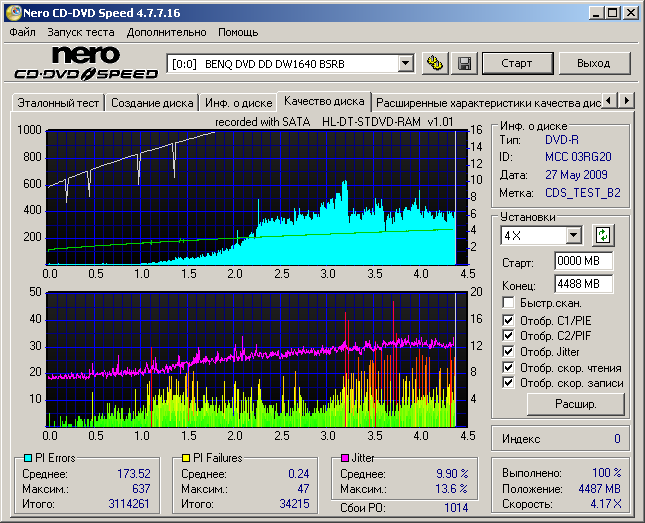Switch to the Эталонный тест tab
This screenshot has height=523, width=645.
[x=58, y=103]
